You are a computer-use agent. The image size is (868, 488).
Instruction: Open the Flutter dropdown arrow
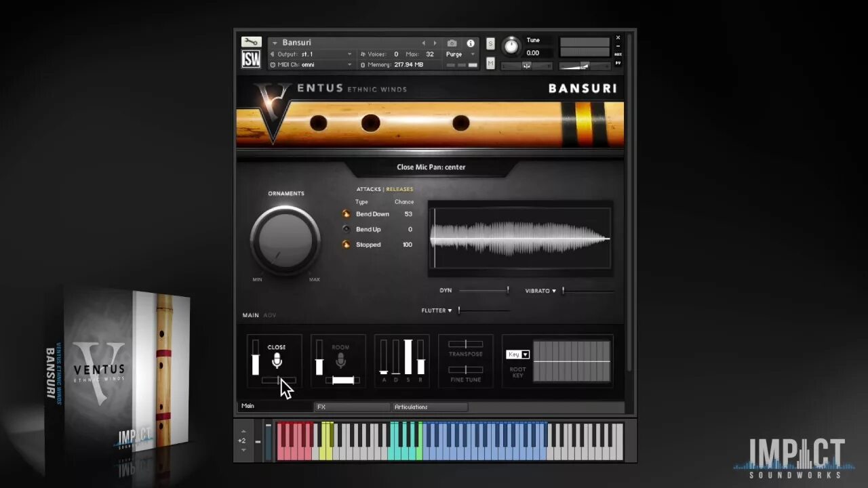(x=450, y=310)
